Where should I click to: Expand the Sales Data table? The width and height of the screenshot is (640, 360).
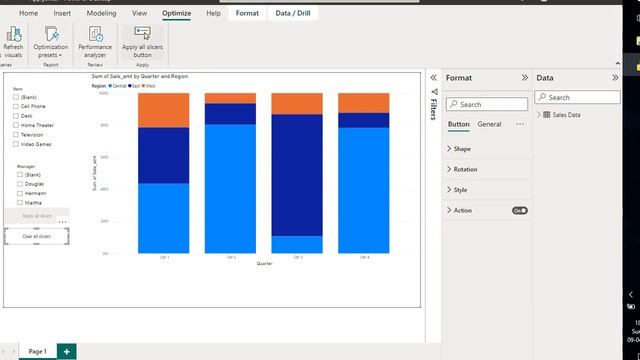point(539,115)
